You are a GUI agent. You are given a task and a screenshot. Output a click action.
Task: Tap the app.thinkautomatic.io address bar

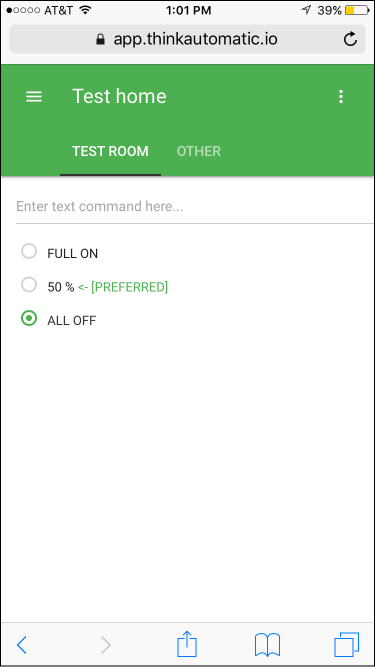point(188,39)
